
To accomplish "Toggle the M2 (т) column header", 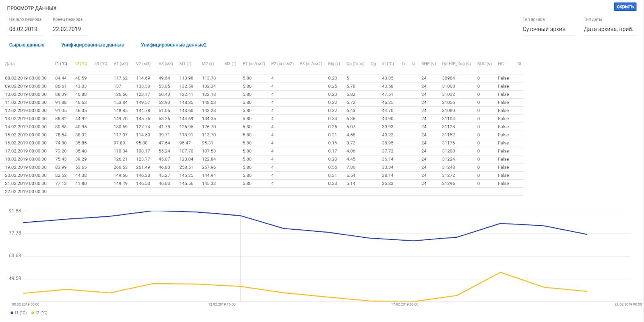I will pyautogui.click(x=208, y=64).
